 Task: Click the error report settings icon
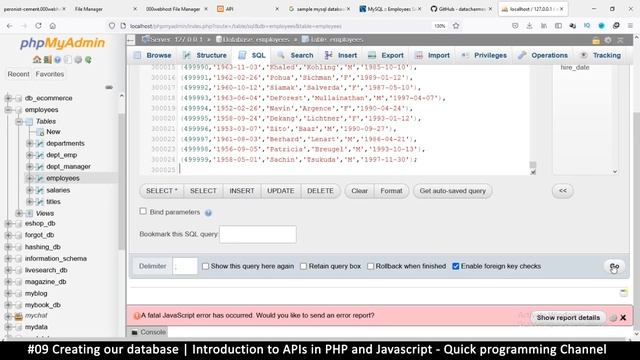click(613, 318)
